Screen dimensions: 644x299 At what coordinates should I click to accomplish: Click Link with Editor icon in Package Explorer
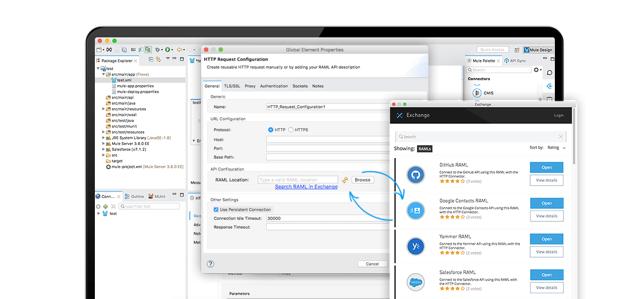pyautogui.click(x=158, y=59)
